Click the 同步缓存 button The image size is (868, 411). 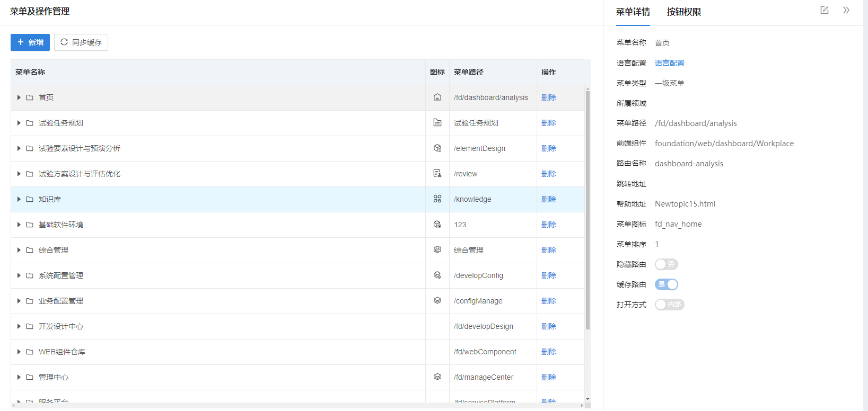[x=81, y=42]
